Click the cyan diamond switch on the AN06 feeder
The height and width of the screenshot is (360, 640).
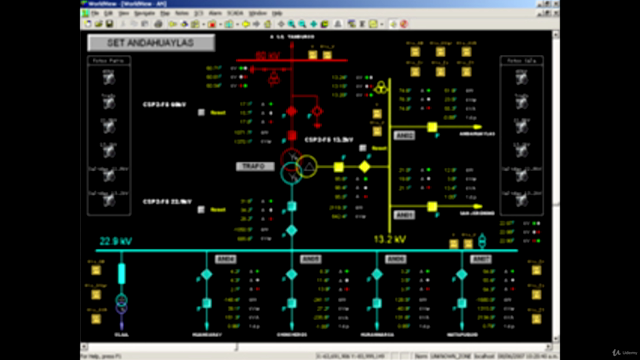tap(377, 275)
